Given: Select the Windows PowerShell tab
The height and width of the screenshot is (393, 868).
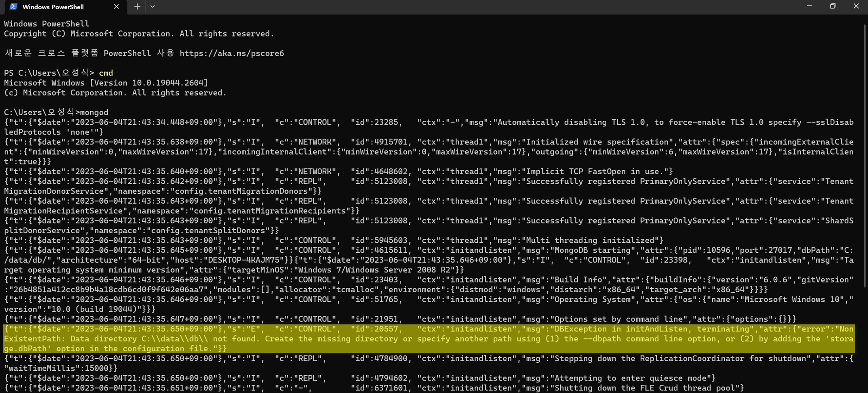Looking at the screenshot, I should pyautogui.click(x=65, y=7).
